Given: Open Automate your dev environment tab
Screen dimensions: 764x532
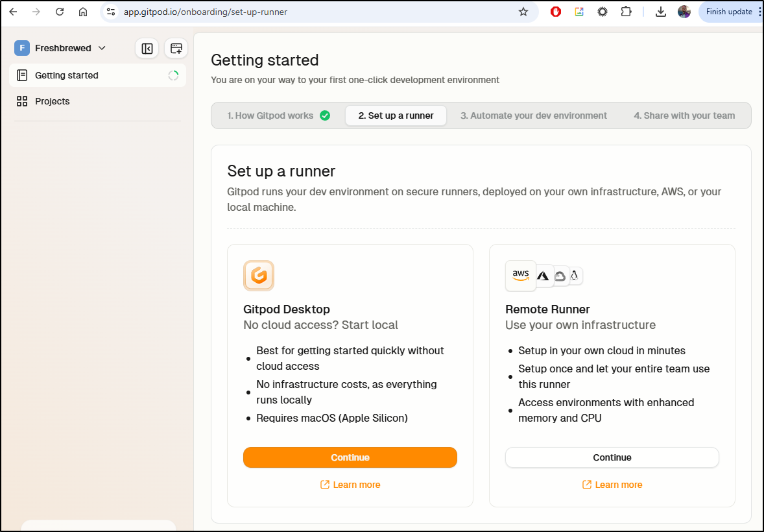Looking at the screenshot, I should coord(534,115).
